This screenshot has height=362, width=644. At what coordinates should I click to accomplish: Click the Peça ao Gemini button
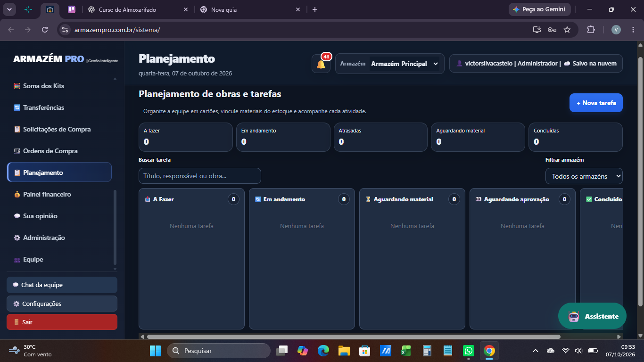(x=539, y=9)
